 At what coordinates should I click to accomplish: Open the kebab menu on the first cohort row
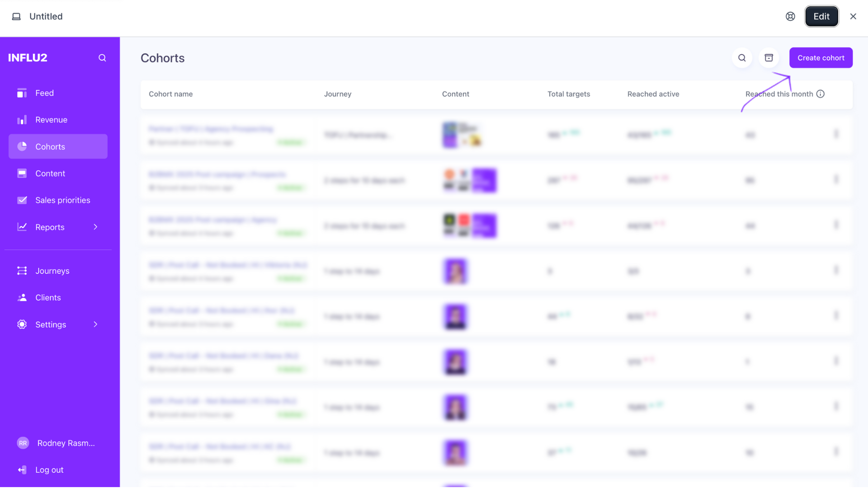tap(837, 135)
